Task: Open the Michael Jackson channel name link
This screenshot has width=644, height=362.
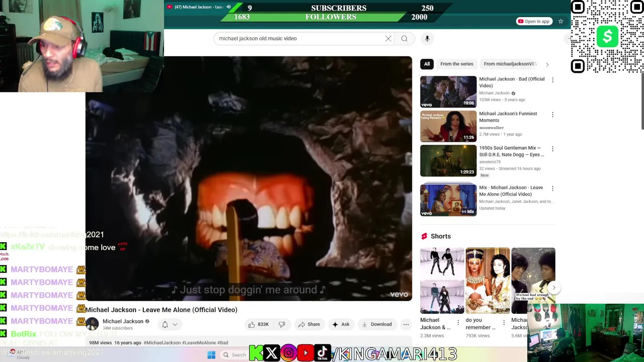Action: [x=123, y=321]
